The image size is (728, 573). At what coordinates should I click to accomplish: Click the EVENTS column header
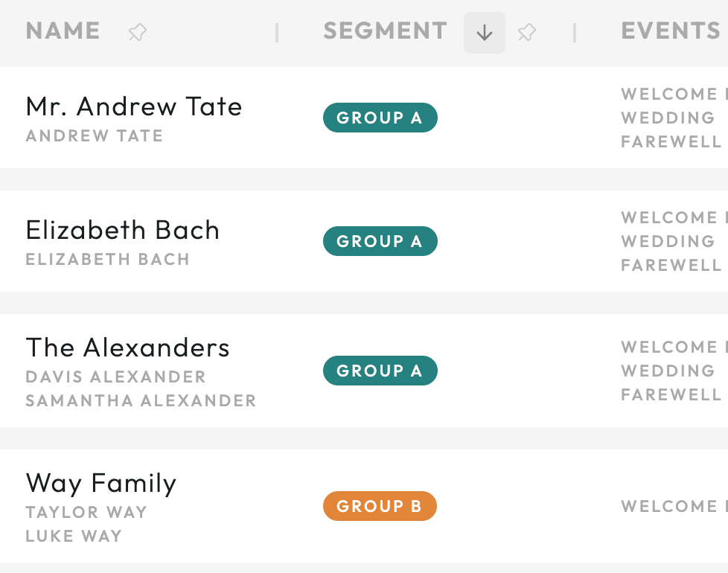[x=671, y=31]
